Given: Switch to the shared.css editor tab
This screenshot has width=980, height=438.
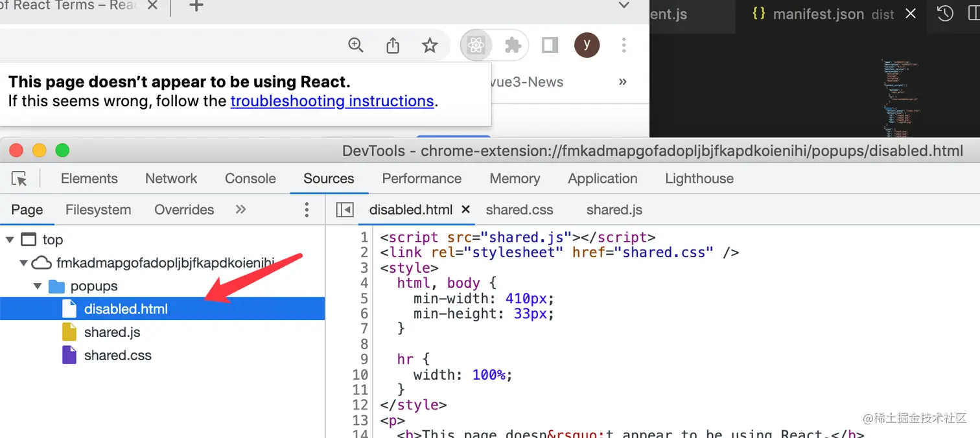Looking at the screenshot, I should click(519, 210).
